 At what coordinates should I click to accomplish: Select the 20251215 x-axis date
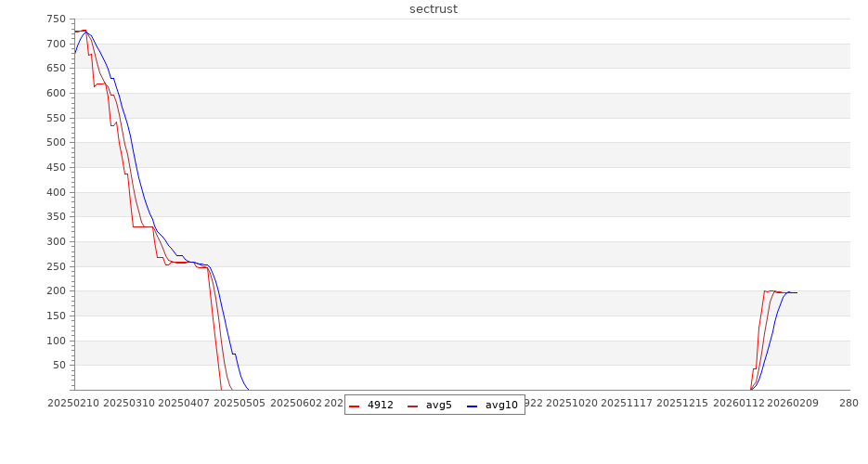click(x=682, y=403)
